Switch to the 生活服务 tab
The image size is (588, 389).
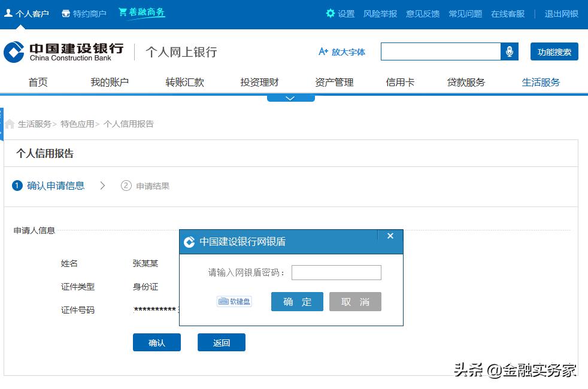pyautogui.click(x=540, y=82)
